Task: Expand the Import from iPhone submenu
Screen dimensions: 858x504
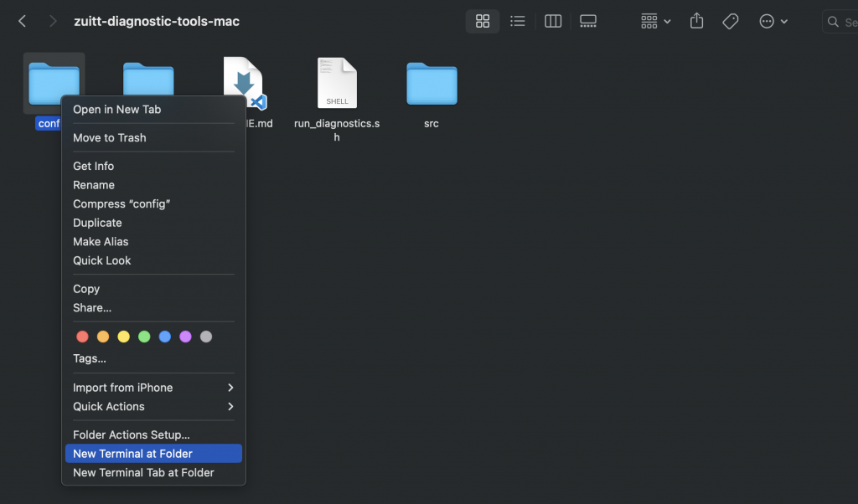Action: (153, 388)
